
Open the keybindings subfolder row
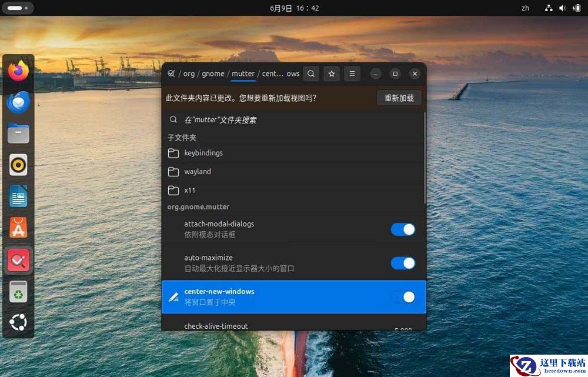coord(293,153)
